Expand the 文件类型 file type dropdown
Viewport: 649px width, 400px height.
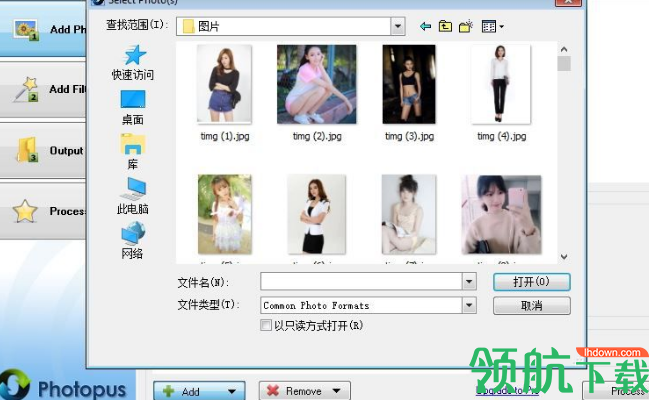[469, 306]
